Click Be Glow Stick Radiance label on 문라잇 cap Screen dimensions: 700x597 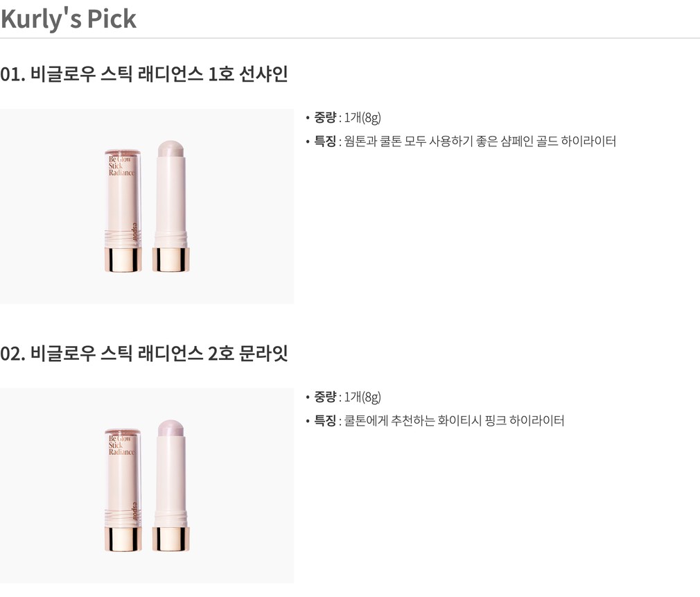coord(121,446)
